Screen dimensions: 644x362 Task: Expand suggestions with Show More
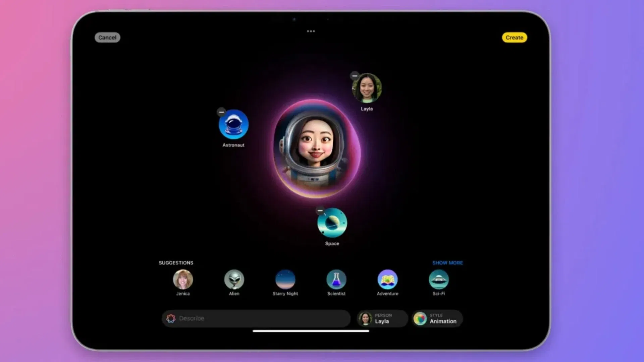(447, 263)
